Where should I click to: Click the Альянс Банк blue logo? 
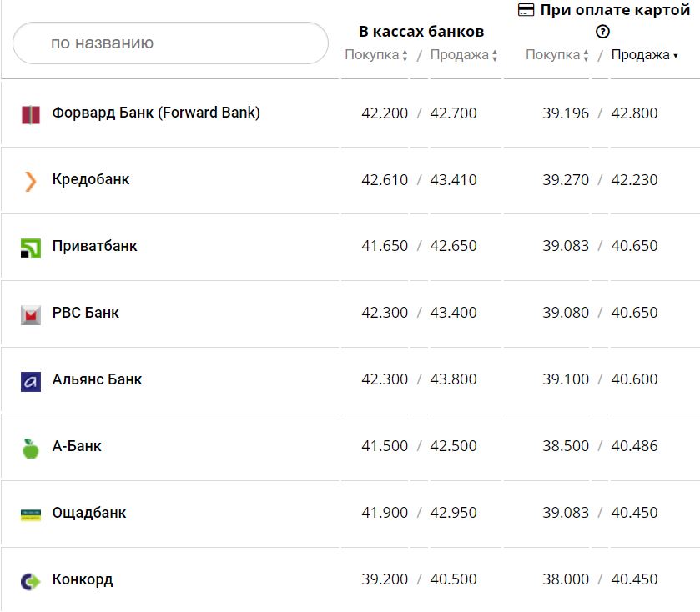click(x=31, y=381)
